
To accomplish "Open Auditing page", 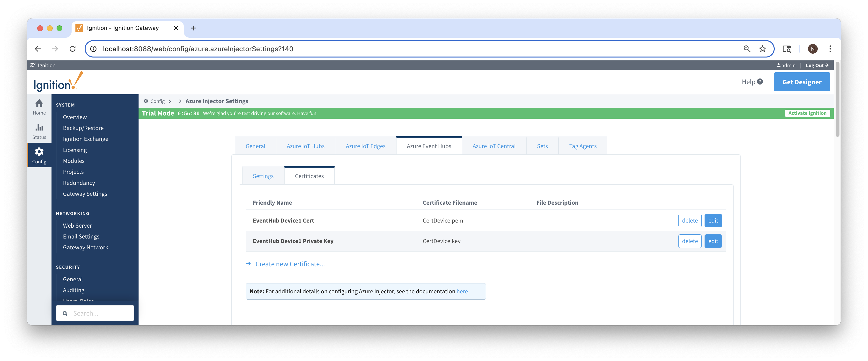I will click(74, 290).
